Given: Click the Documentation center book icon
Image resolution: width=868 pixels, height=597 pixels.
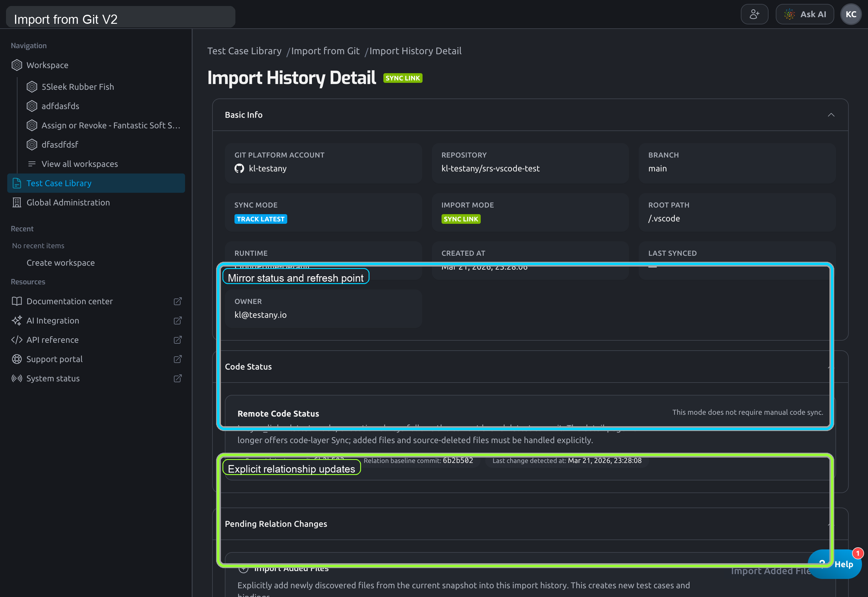Looking at the screenshot, I should 17,301.
